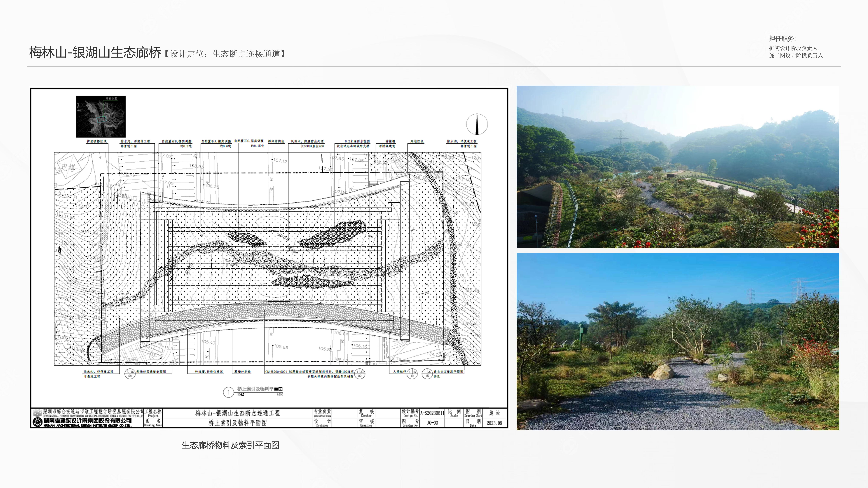Click the annotation label 用地红线
The height and width of the screenshot is (488, 868).
click(417, 141)
